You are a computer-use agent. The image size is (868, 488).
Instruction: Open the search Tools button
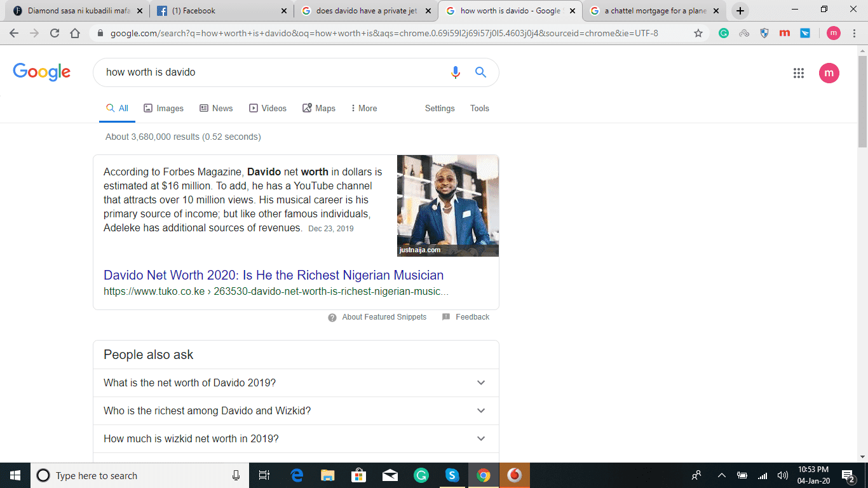(480, 109)
